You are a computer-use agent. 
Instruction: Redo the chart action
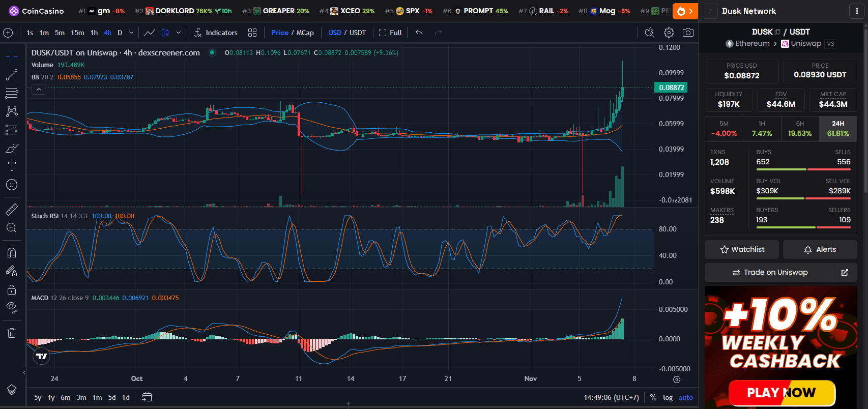[x=438, y=33]
